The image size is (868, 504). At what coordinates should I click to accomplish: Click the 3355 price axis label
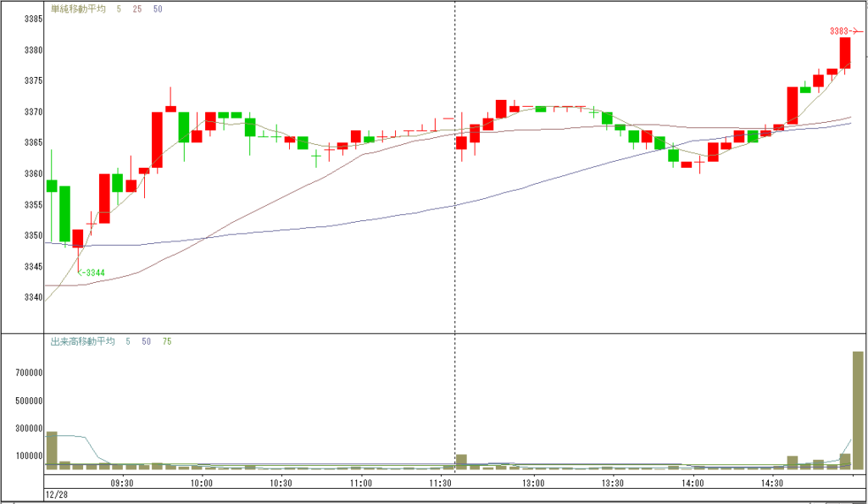[x=33, y=205]
